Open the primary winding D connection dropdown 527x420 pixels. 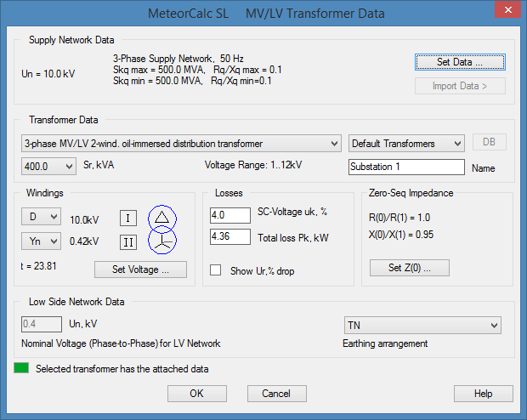point(41,217)
